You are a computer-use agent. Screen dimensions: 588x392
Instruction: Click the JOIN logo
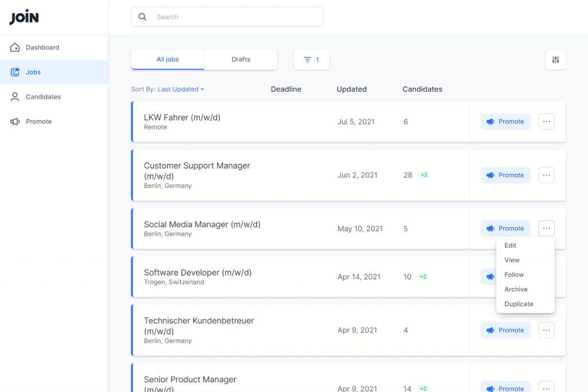coord(24,17)
